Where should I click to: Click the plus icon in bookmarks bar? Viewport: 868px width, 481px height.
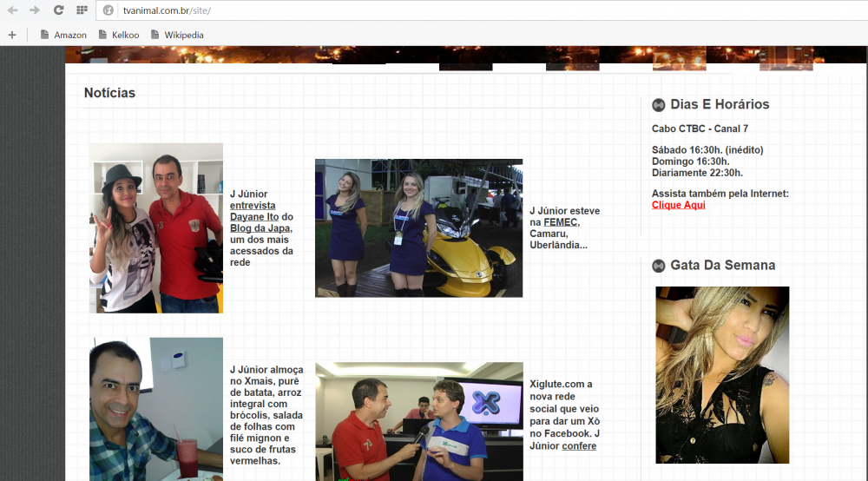point(12,35)
